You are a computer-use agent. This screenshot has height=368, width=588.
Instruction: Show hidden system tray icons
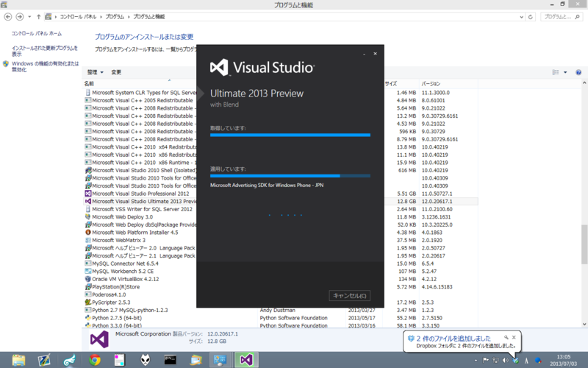pos(476,361)
